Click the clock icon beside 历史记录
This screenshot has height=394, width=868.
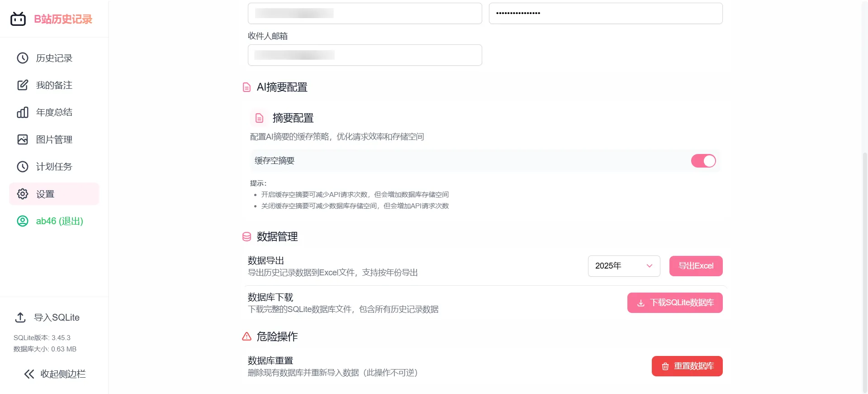(x=23, y=58)
